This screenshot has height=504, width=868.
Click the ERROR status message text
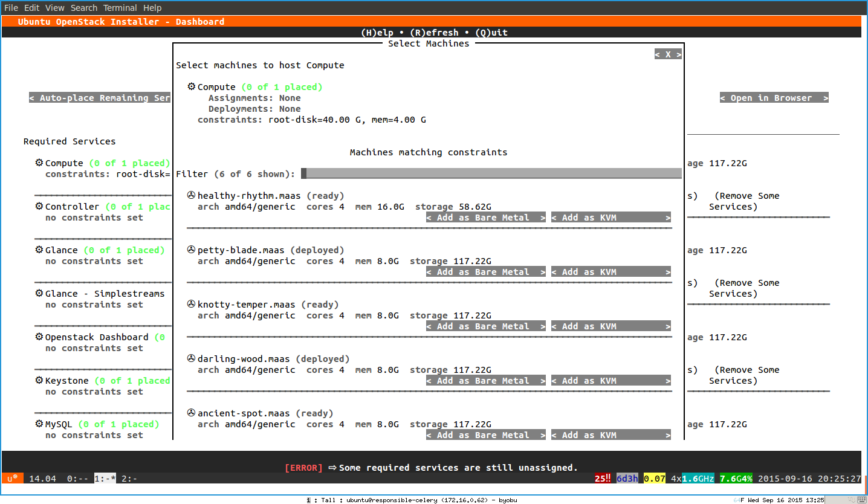(x=431, y=468)
